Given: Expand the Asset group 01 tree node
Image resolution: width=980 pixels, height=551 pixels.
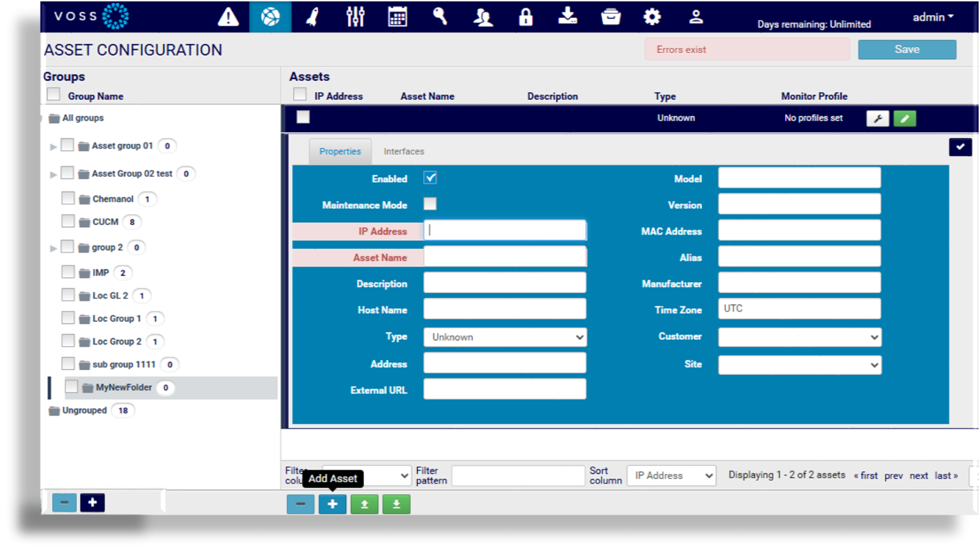Looking at the screenshot, I should 54,147.
